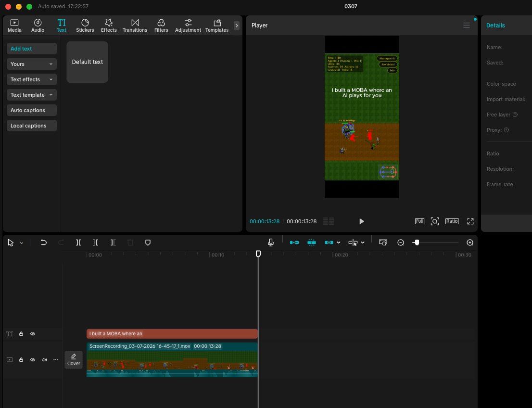The height and width of the screenshot is (408, 532).
Task: Open the Transitions tab
Action: tap(135, 25)
